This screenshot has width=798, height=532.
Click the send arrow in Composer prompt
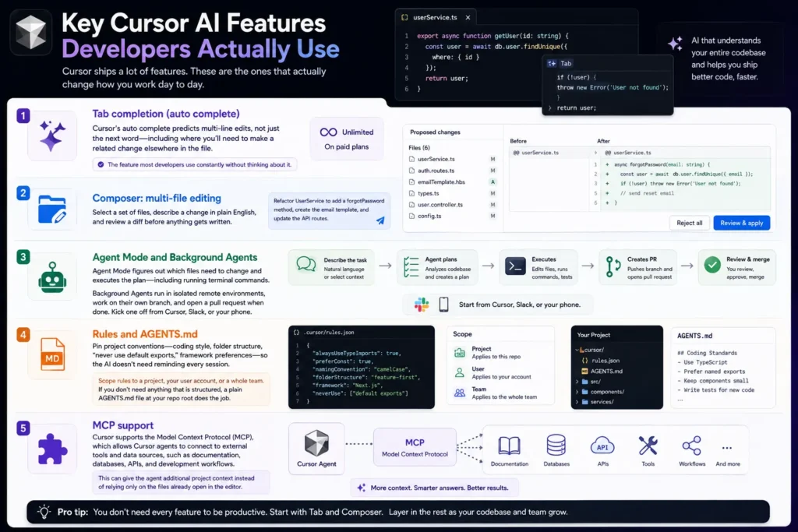(380, 220)
